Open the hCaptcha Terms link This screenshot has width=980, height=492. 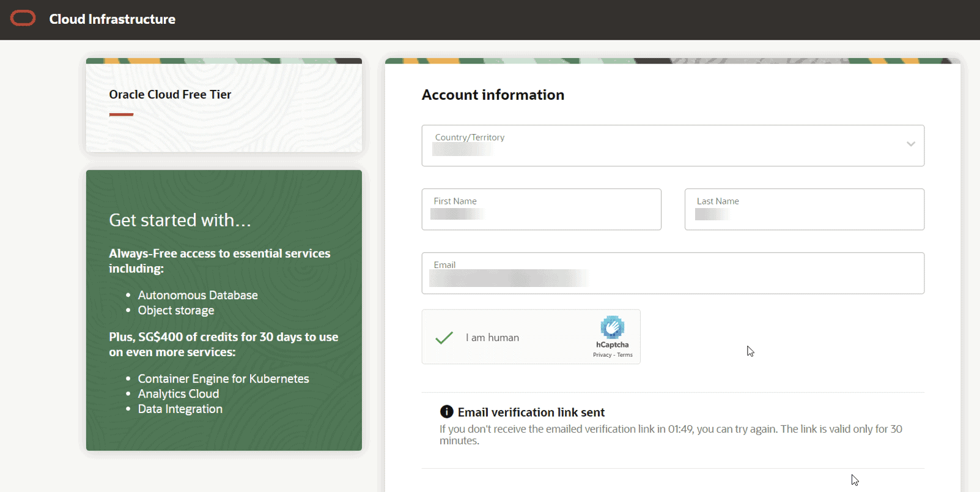pyautogui.click(x=625, y=355)
